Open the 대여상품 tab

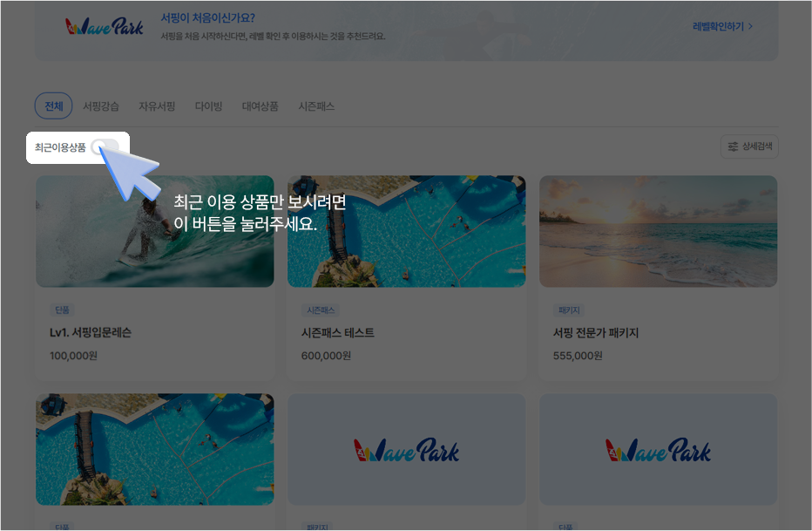coord(261,106)
